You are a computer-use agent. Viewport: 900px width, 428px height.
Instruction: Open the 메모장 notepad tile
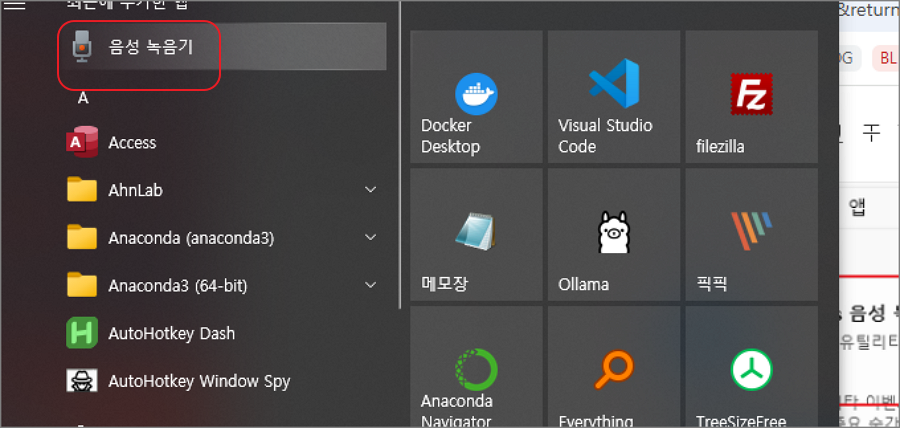pos(476,235)
